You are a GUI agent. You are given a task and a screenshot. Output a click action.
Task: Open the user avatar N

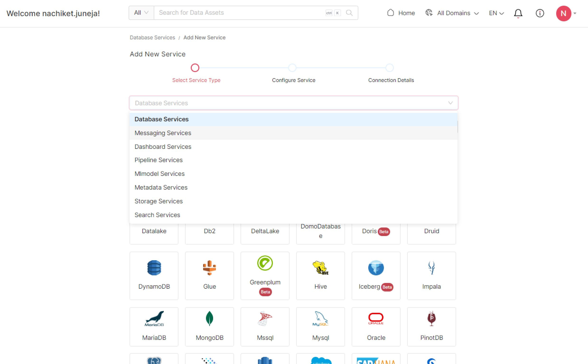coord(563,13)
